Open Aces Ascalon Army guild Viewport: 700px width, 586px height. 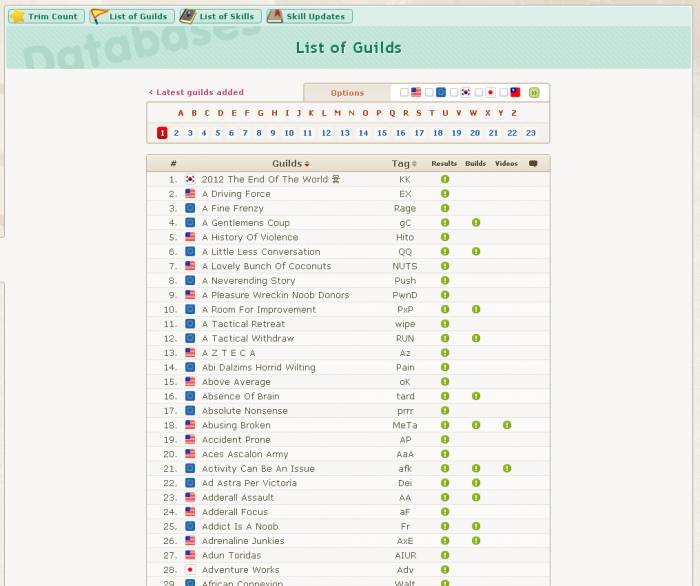click(x=245, y=454)
